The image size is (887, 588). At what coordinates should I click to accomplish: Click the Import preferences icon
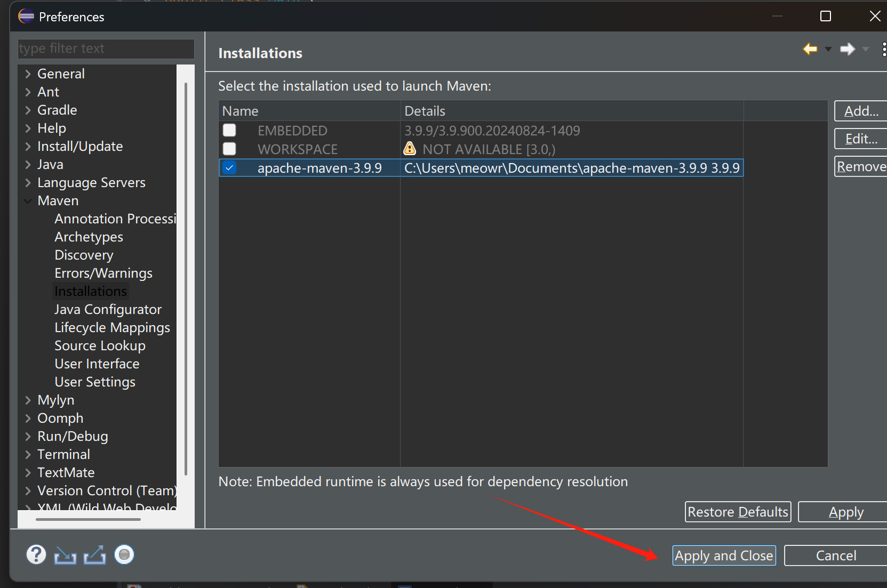(65, 555)
